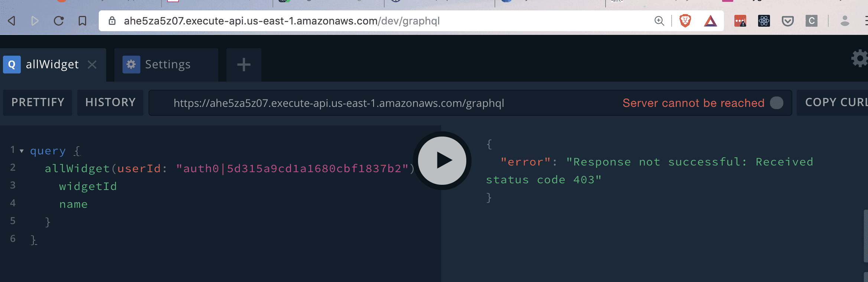Open the React Developer Tools extension
Screen dimensions: 868x282
[x=764, y=21]
